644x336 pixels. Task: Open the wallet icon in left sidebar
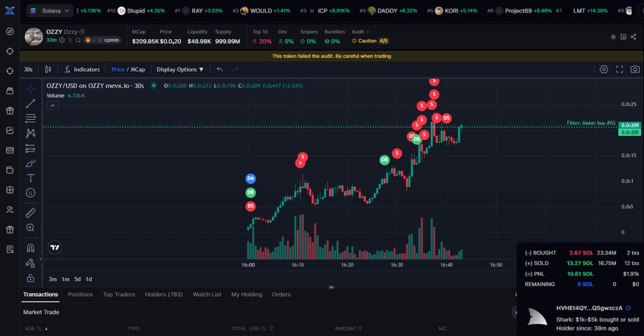tap(10, 170)
